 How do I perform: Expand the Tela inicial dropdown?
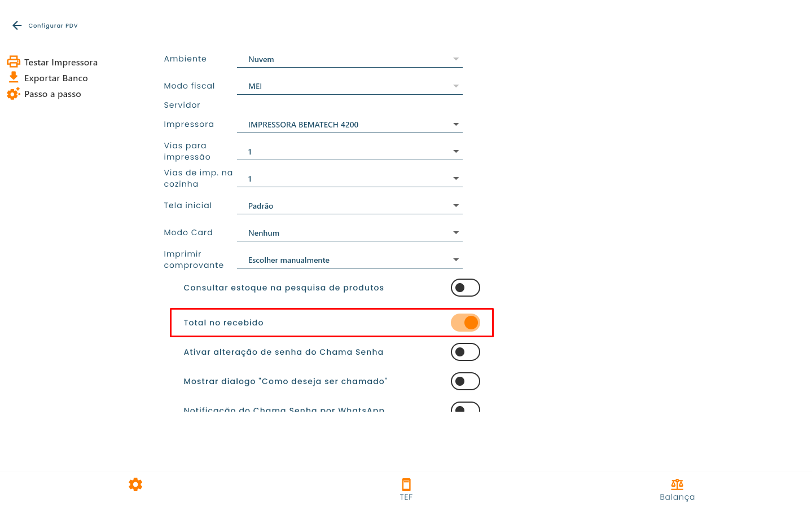click(x=350, y=206)
